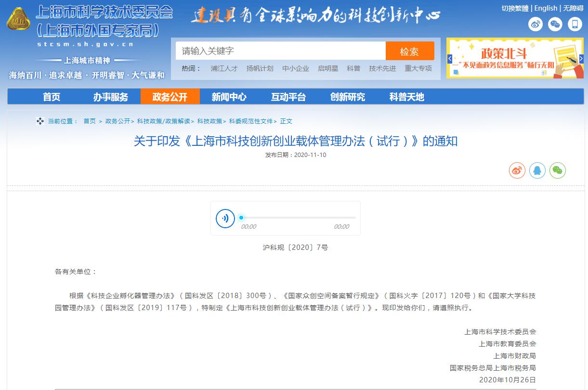Focus the 请输入关键字 search field
This screenshot has width=588, height=390.
click(x=281, y=51)
